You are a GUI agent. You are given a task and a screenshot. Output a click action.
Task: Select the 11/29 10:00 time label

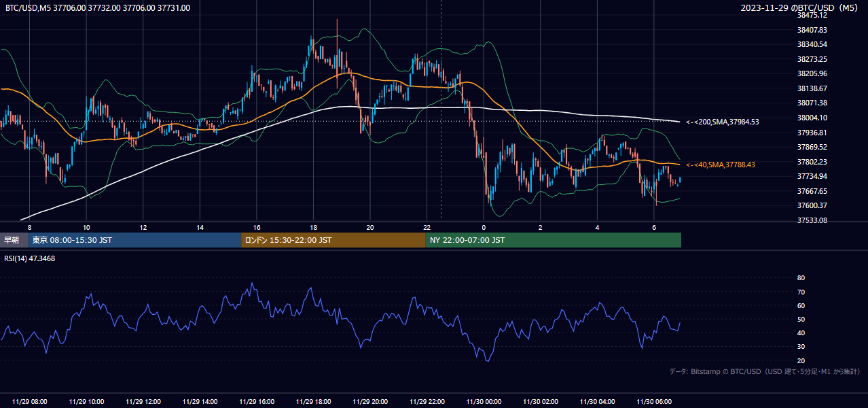(x=86, y=402)
